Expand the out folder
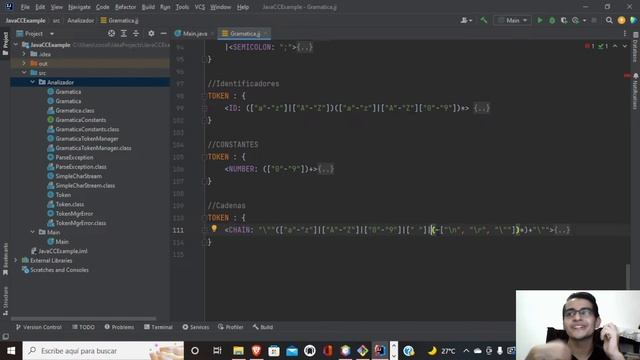This screenshot has width=640, height=360. [24, 63]
